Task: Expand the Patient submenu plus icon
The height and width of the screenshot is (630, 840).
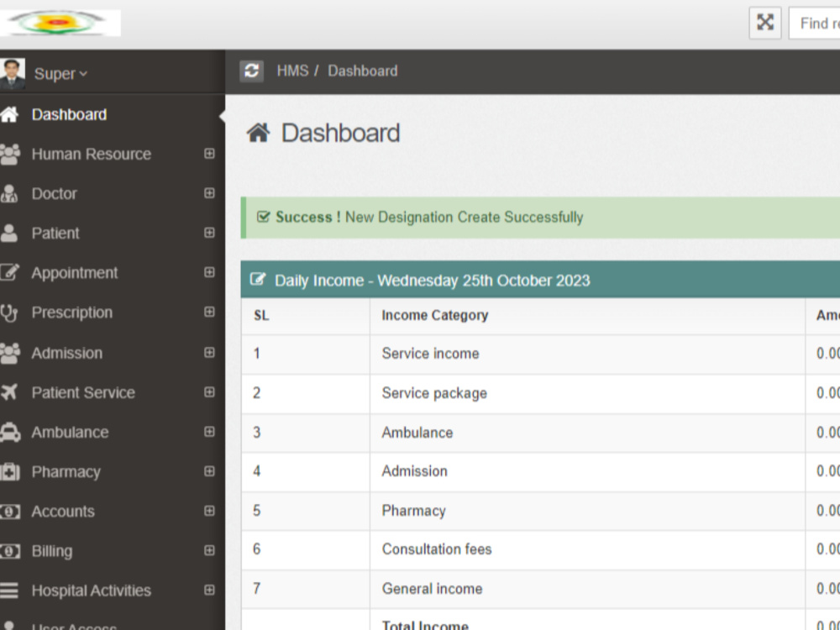Action: (x=209, y=233)
